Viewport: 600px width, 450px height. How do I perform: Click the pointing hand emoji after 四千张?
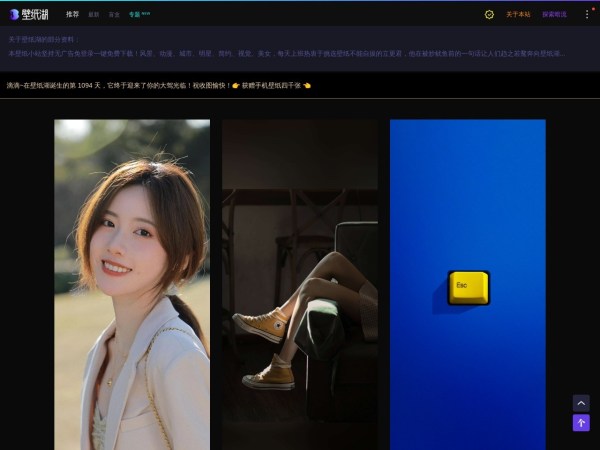click(x=307, y=86)
